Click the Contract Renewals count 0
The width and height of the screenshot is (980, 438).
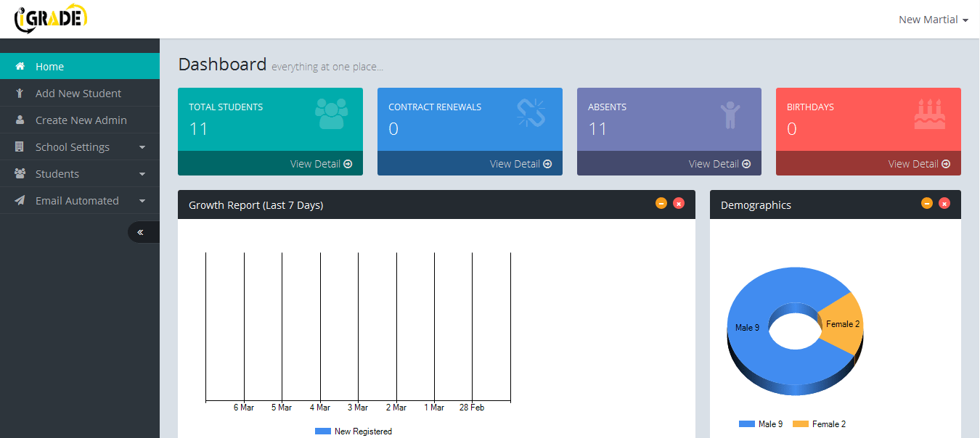[x=393, y=129]
